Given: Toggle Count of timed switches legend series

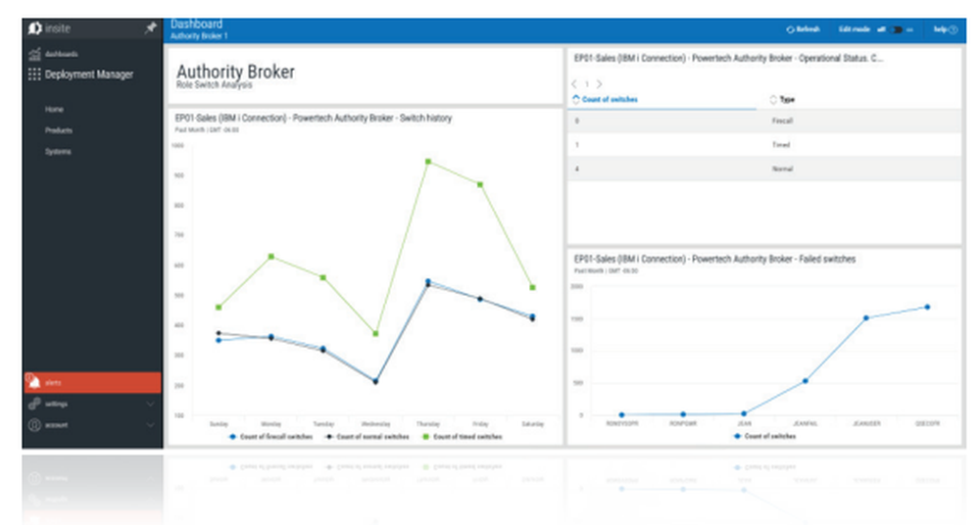Looking at the screenshot, I should click(463, 436).
